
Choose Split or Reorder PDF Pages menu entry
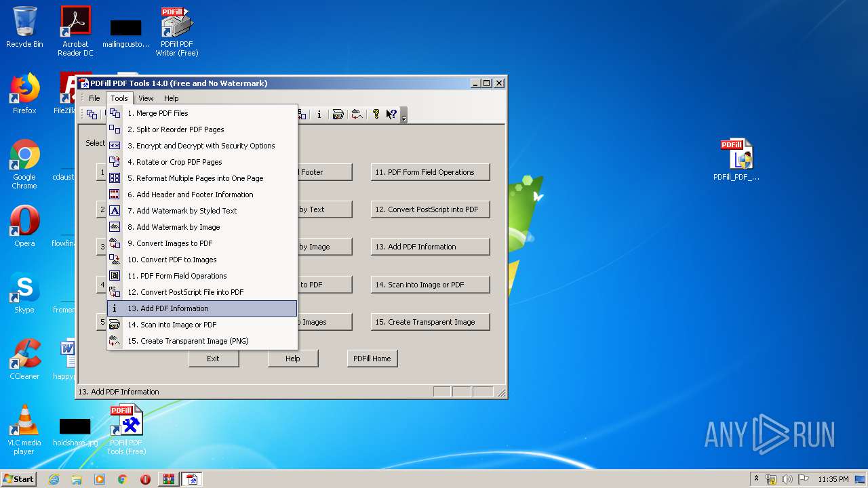point(202,129)
